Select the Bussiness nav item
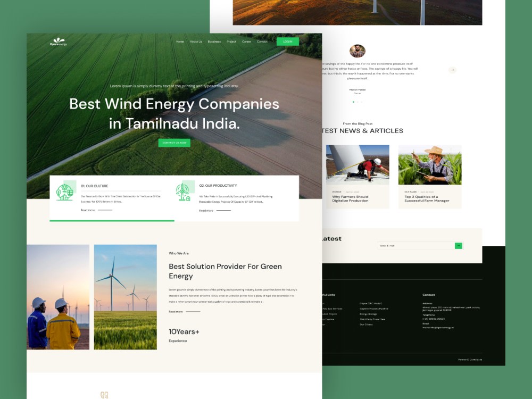The image size is (532, 399). point(214,41)
